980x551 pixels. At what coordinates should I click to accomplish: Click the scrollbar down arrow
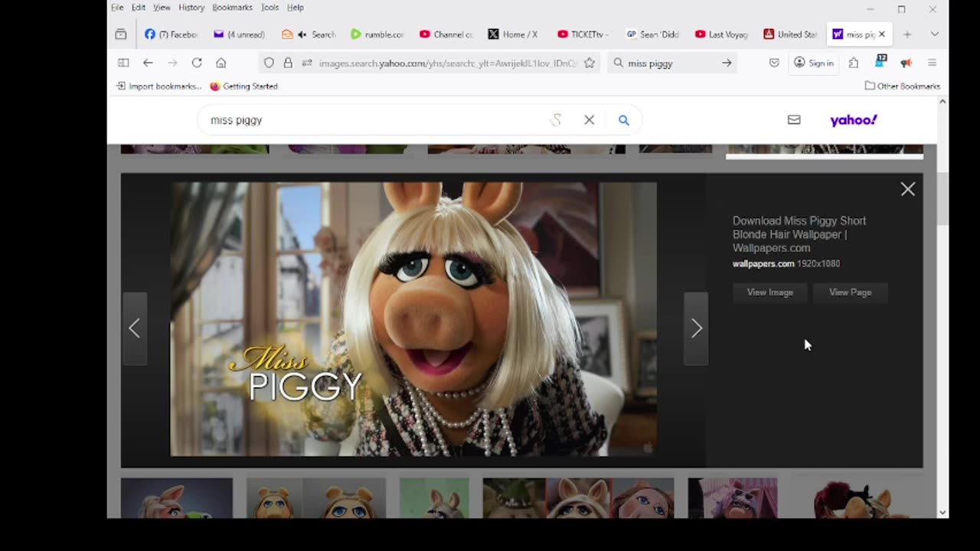pyautogui.click(x=943, y=512)
